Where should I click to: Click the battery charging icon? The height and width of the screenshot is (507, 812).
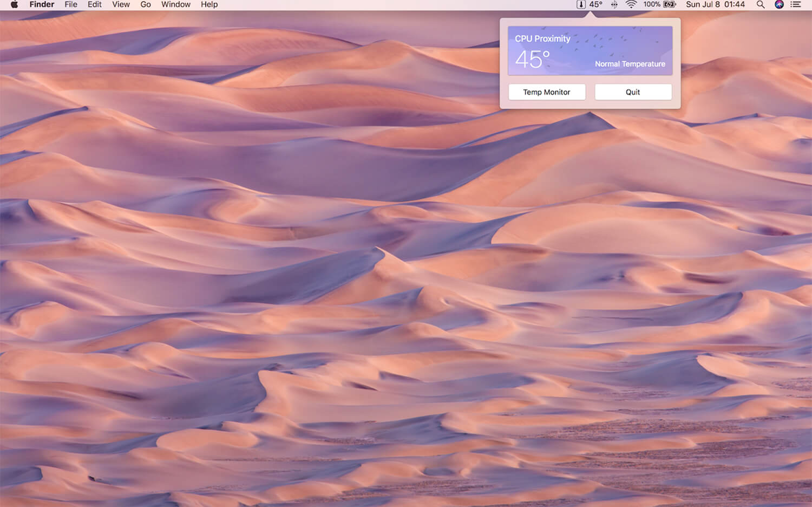pos(670,4)
